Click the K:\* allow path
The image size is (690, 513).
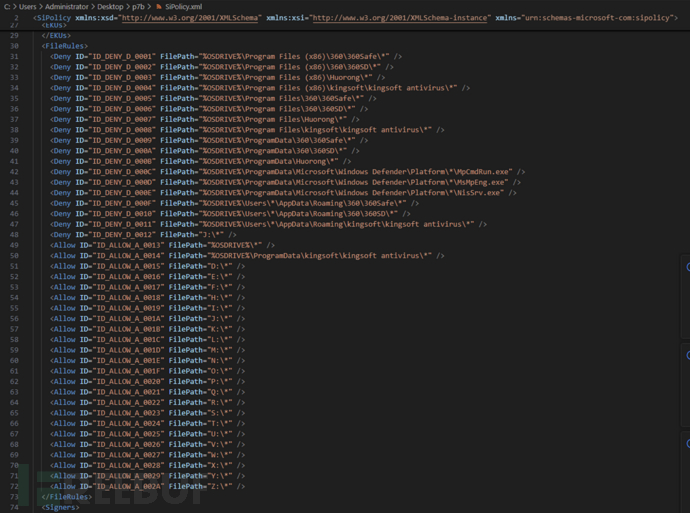[x=220, y=329]
